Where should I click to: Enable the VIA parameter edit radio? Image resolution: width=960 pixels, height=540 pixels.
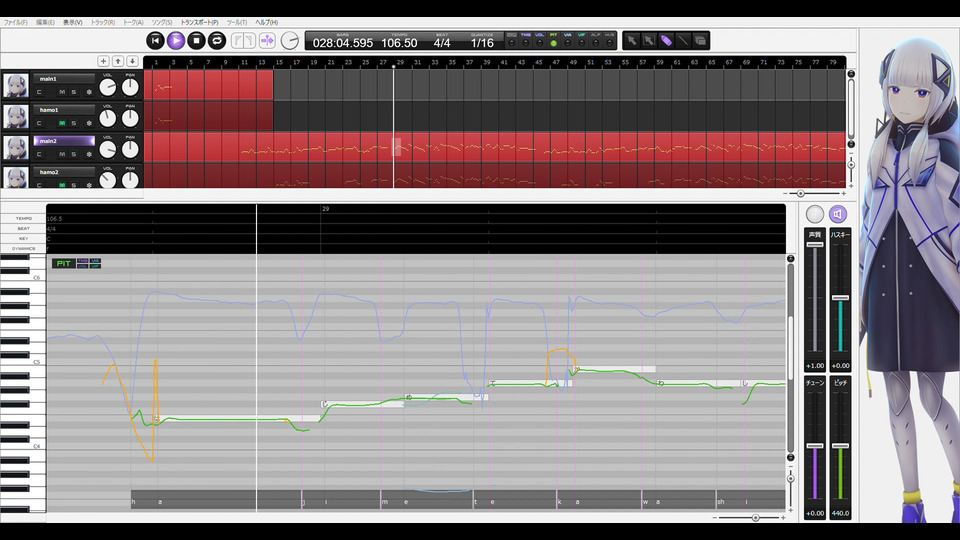pyautogui.click(x=568, y=43)
